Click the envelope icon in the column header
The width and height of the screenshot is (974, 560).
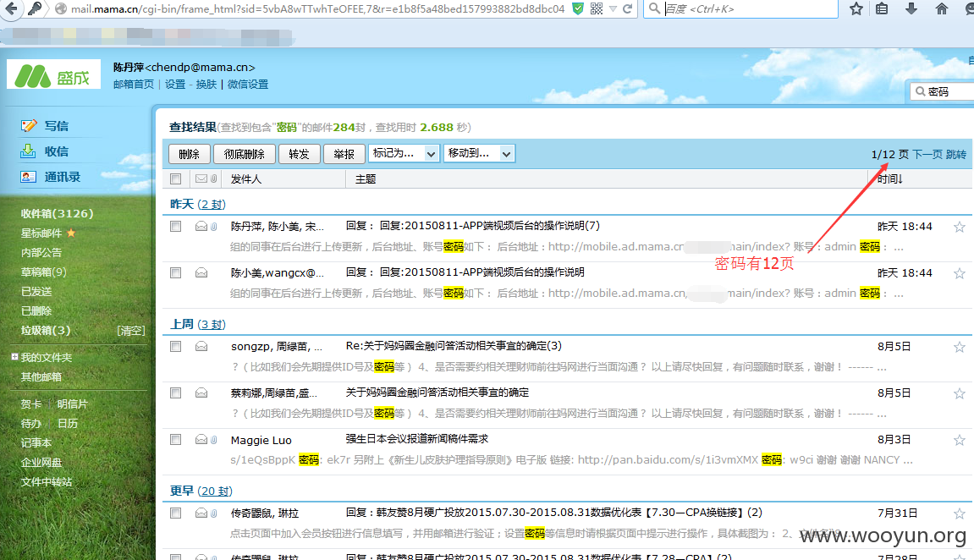[x=201, y=178]
